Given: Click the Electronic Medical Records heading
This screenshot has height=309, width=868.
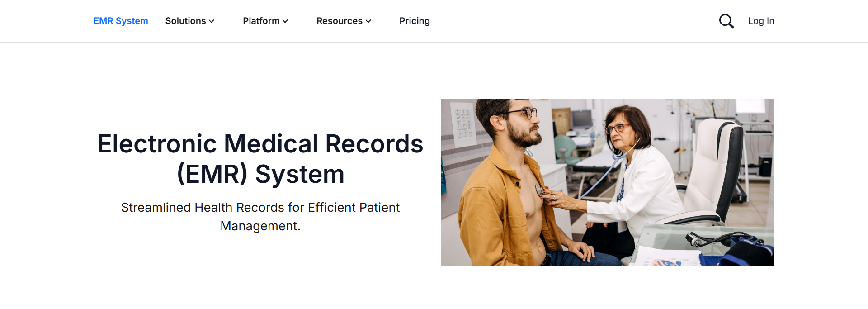Looking at the screenshot, I should pos(260,159).
